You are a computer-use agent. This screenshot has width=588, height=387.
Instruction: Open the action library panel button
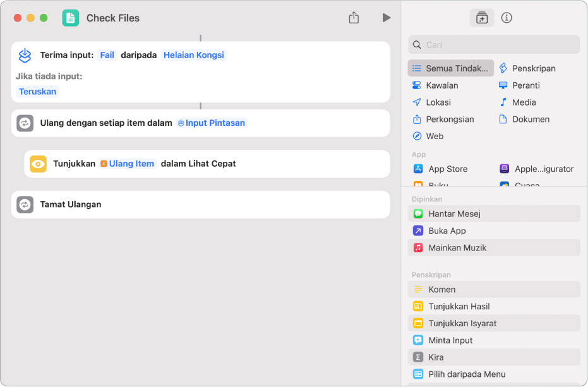pos(481,18)
